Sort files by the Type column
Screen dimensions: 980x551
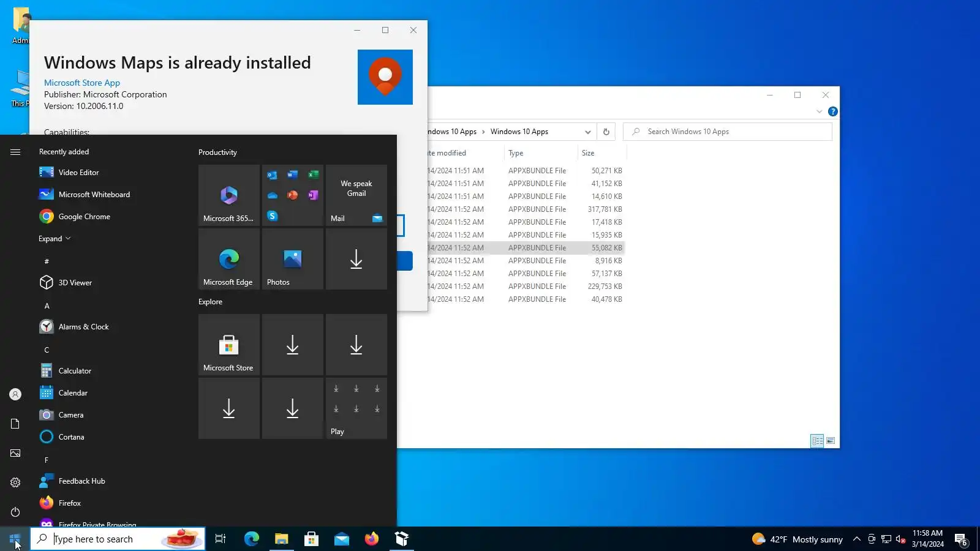click(x=540, y=153)
